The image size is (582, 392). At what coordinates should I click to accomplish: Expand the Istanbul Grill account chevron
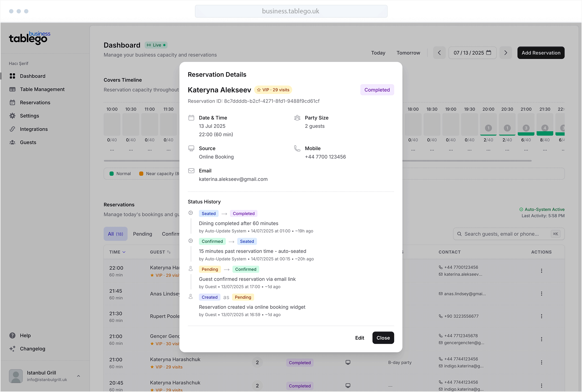[79, 376]
